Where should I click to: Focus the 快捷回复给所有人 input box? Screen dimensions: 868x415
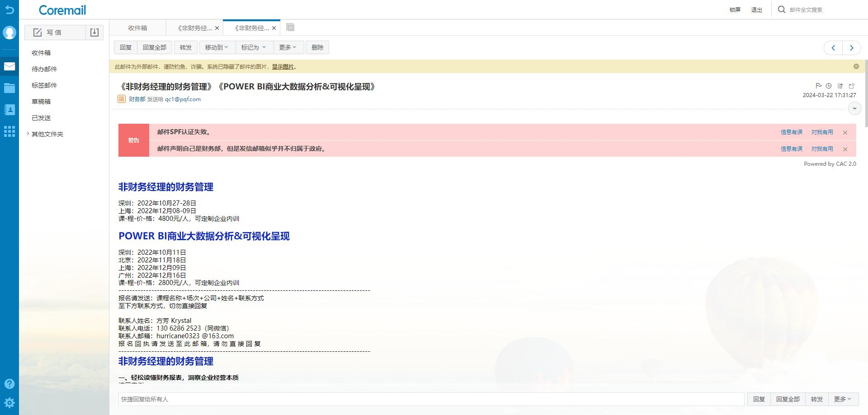pos(431,399)
